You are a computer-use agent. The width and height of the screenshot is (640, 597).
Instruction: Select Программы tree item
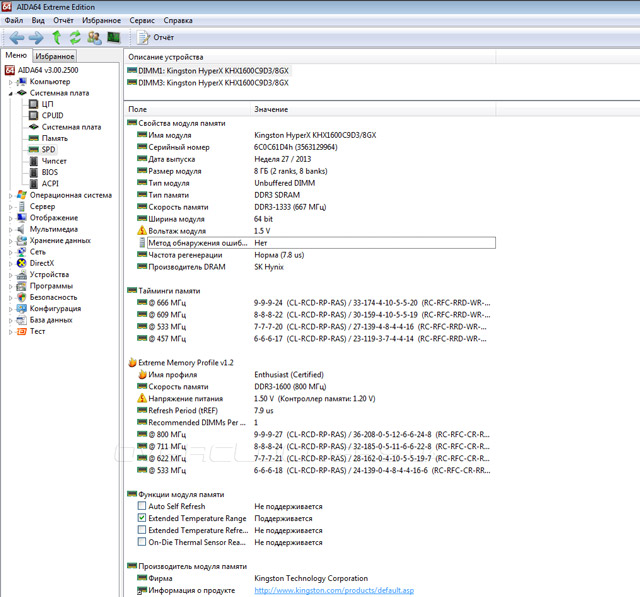[x=51, y=286]
